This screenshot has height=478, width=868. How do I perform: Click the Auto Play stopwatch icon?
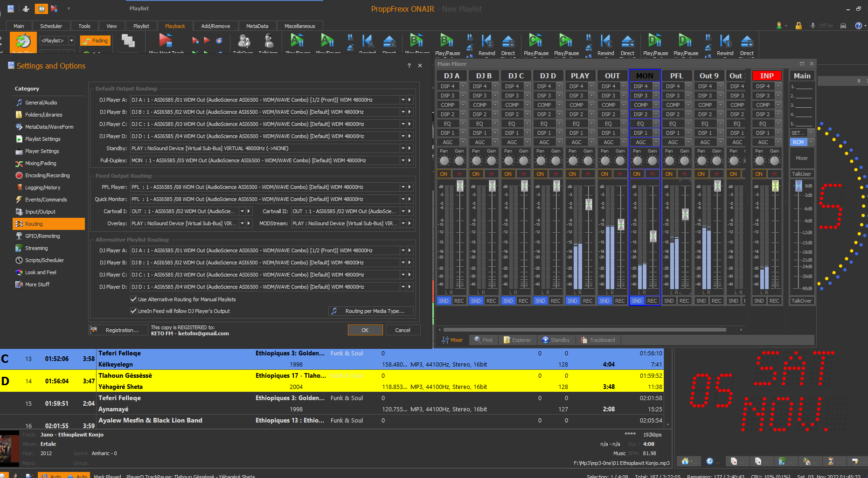click(x=22, y=42)
